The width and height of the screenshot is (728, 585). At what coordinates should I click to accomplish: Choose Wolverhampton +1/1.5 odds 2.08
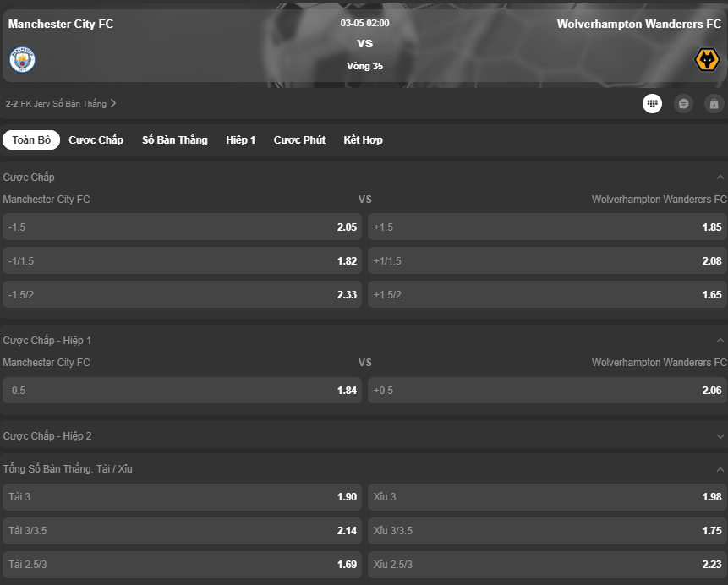pyautogui.click(x=547, y=261)
